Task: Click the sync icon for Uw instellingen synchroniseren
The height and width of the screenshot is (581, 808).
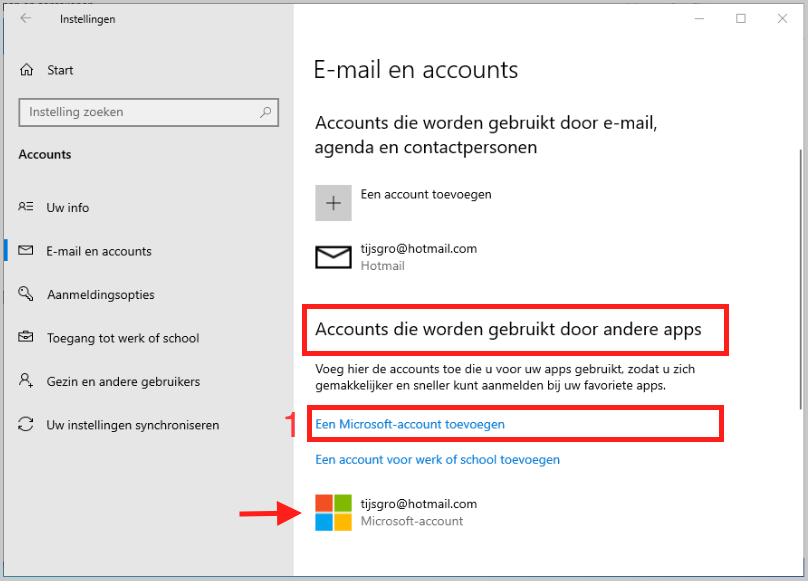Action: pos(27,425)
